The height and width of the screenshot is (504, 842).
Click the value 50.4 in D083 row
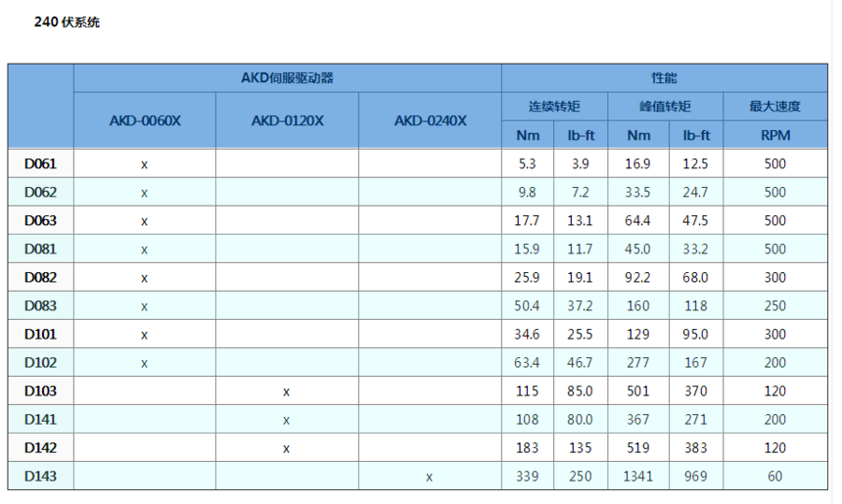tap(527, 306)
